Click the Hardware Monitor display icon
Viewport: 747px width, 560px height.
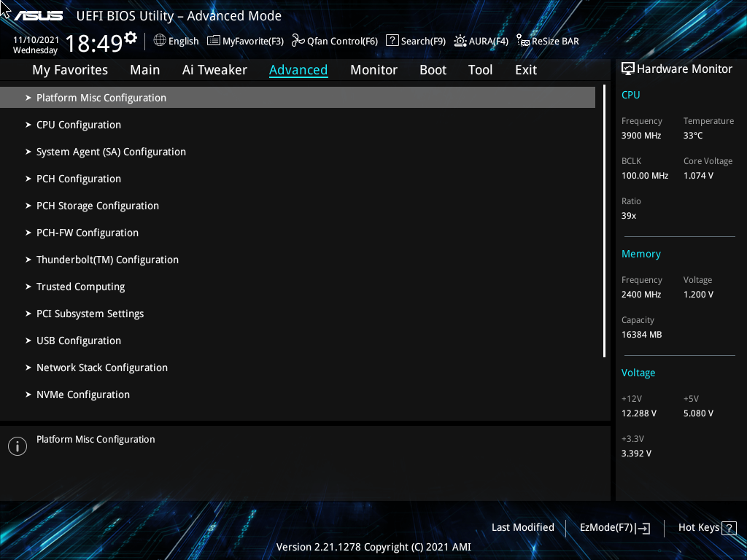[628, 69]
